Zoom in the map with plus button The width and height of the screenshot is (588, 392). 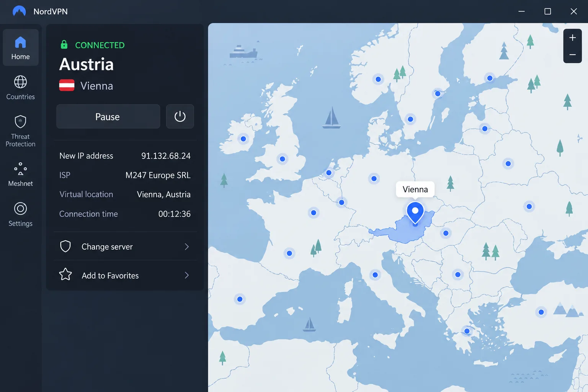pyautogui.click(x=572, y=38)
